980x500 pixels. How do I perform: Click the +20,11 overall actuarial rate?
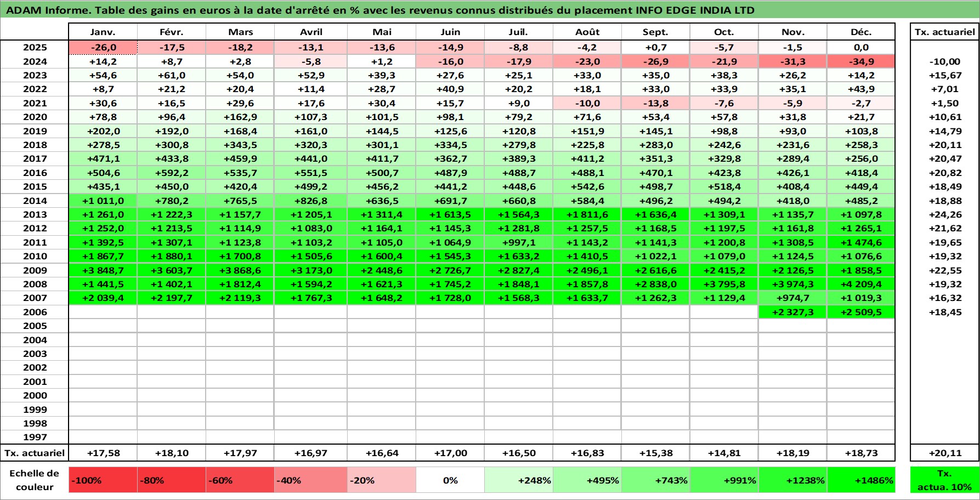click(945, 453)
